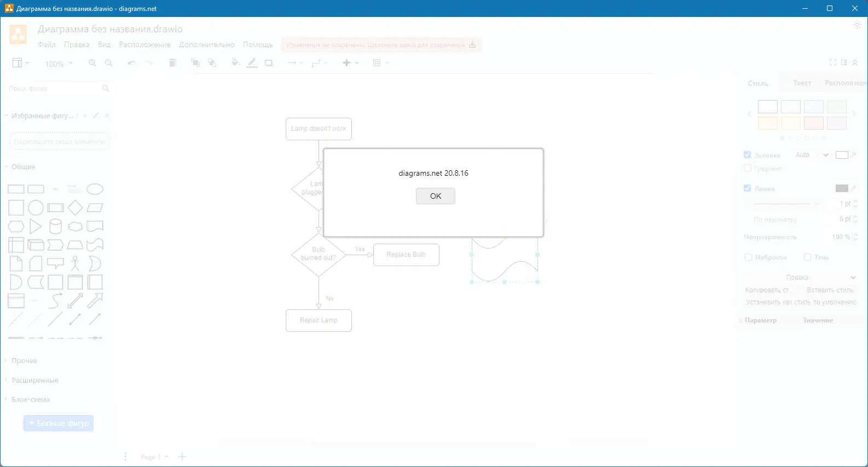The height and width of the screenshot is (467, 868).
Task: Open the insert plus dropdown
Action: [350, 63]
